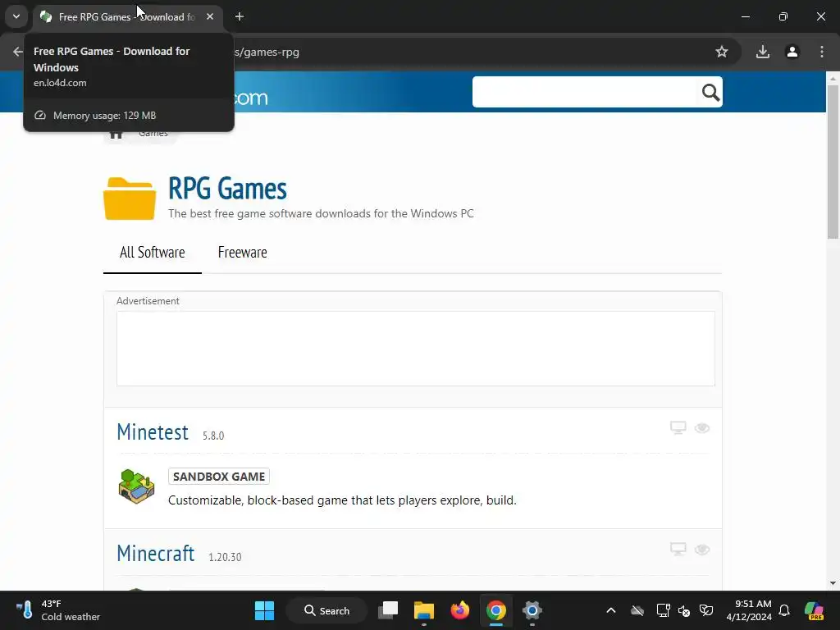Screen dimensions: 840x630
Task: Click the RPG Games folder icon
Action: pyautogui.click(x=130, y=199)
